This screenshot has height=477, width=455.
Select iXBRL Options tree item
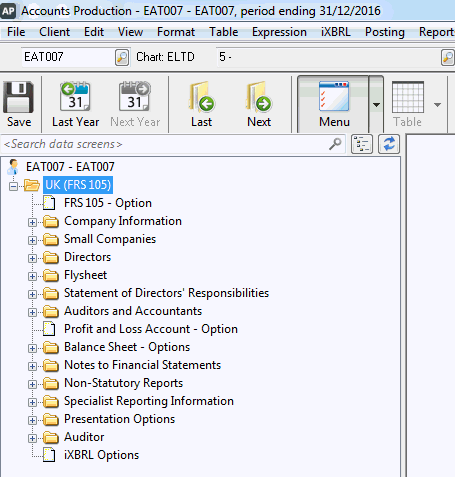[x=101, y=455]
